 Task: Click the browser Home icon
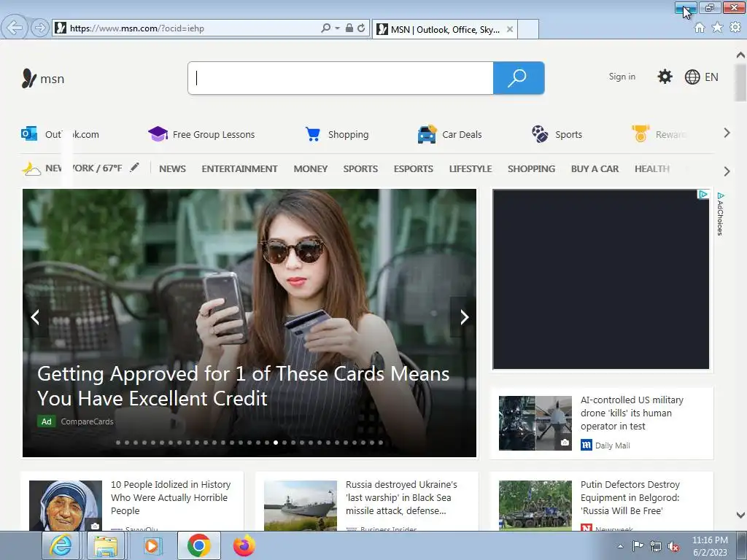click(700, 28)
